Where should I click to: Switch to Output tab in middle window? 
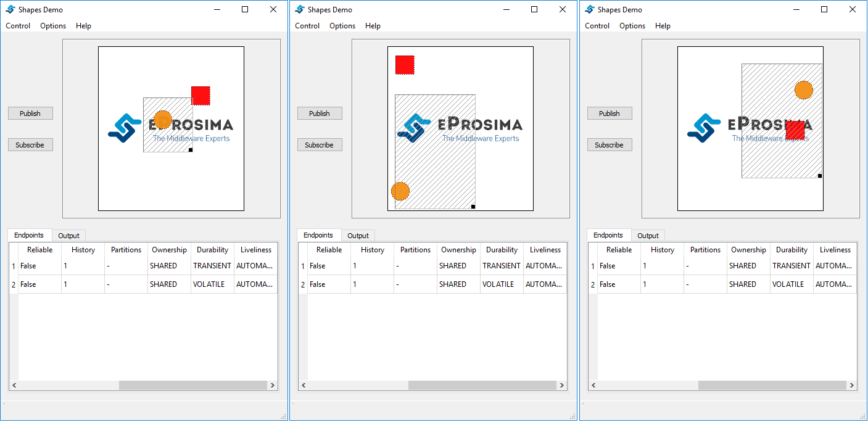[x=358, y=236]
